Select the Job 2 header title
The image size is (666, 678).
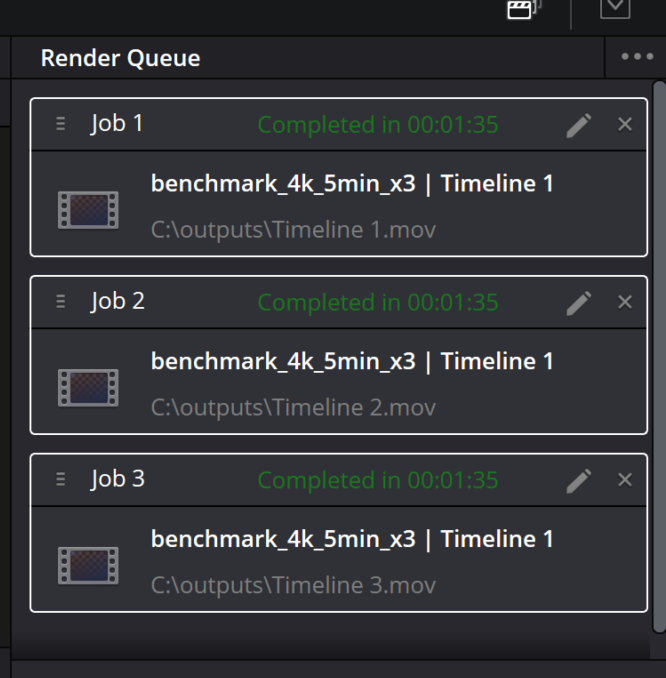click(x=118, y=301)
